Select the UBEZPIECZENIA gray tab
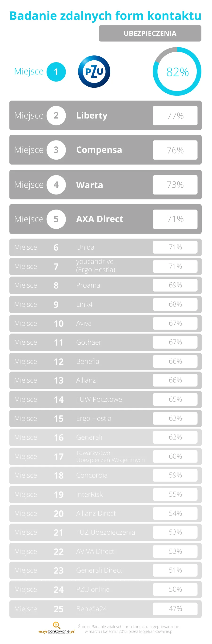This screenshot has height=644, width=212. tap(150, 33)
